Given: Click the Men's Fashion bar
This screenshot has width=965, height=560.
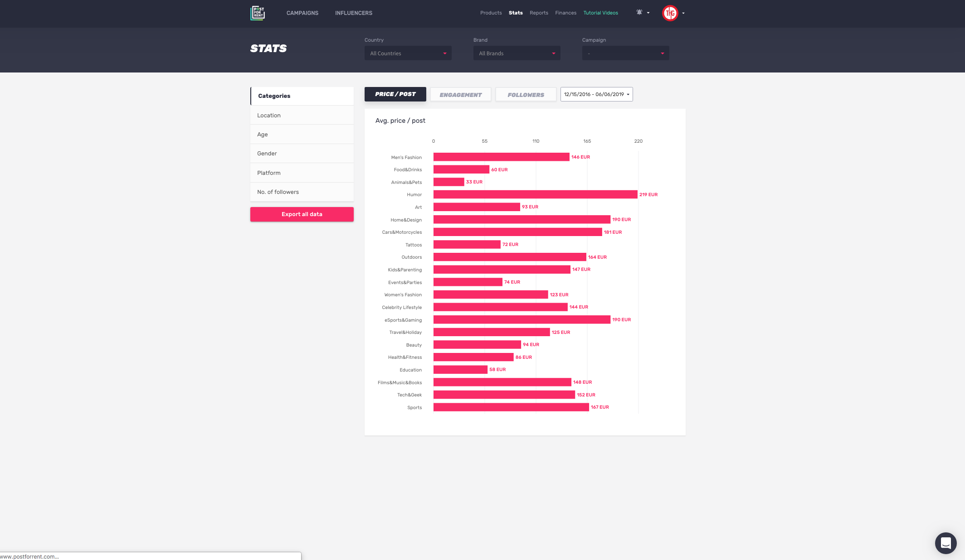Looking at the screenshot, I should 501,157.
